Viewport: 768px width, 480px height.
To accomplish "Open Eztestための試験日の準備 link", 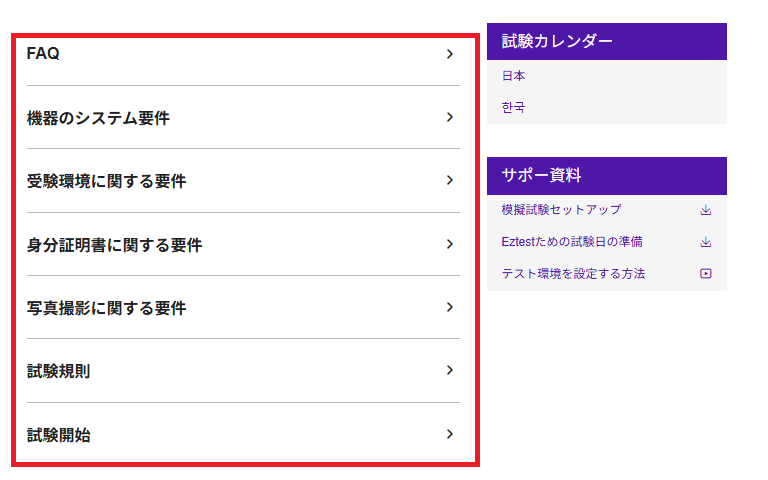I will pos(571,242).
